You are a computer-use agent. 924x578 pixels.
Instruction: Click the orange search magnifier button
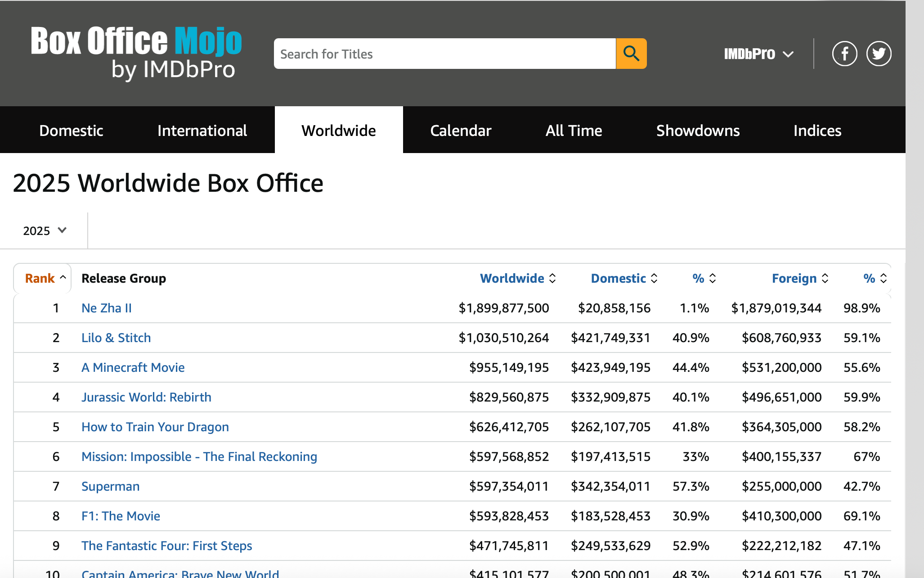pos(631,54)
